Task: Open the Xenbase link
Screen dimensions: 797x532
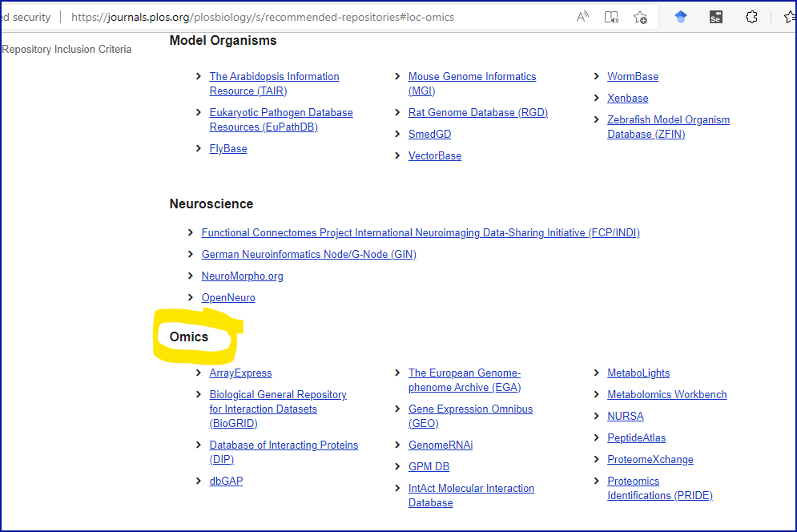Action: pyautogui.click(x=628, y=99)
